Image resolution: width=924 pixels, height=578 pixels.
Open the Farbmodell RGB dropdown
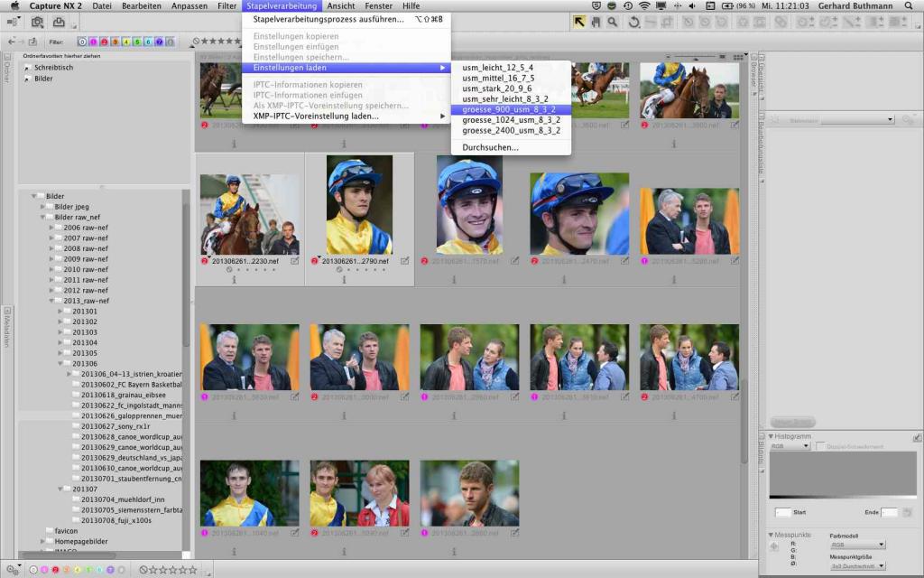coord(857,545)
